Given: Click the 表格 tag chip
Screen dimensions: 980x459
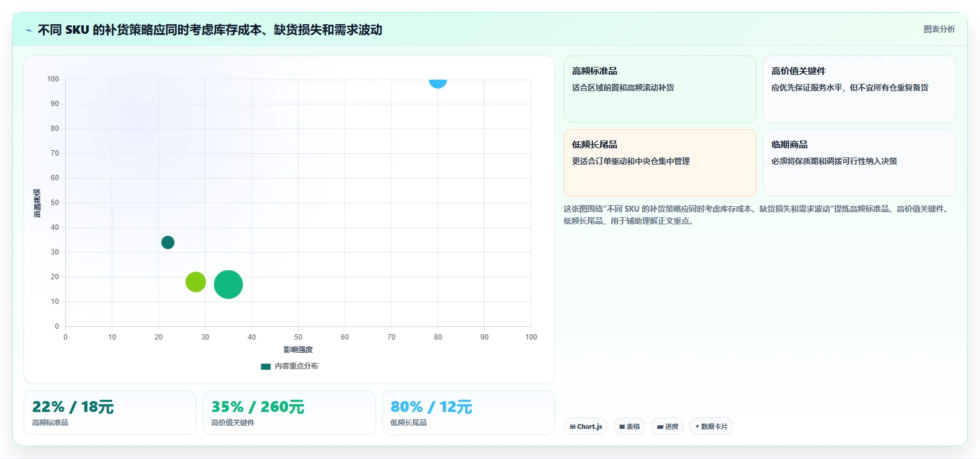Looking at the screenshot, I should click(x=629, y=426).
